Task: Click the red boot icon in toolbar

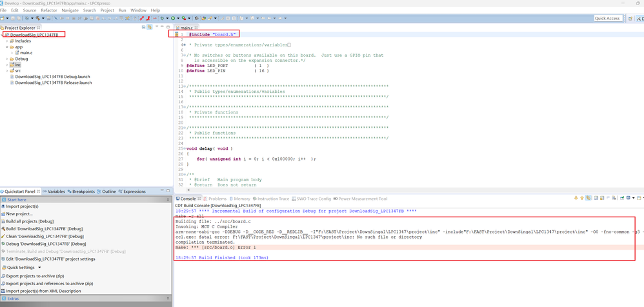Action: [x=148, y=18]
